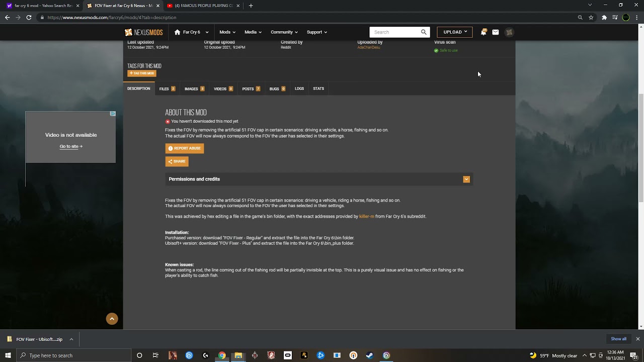Switch to the Logs tab

click(299, 88)
